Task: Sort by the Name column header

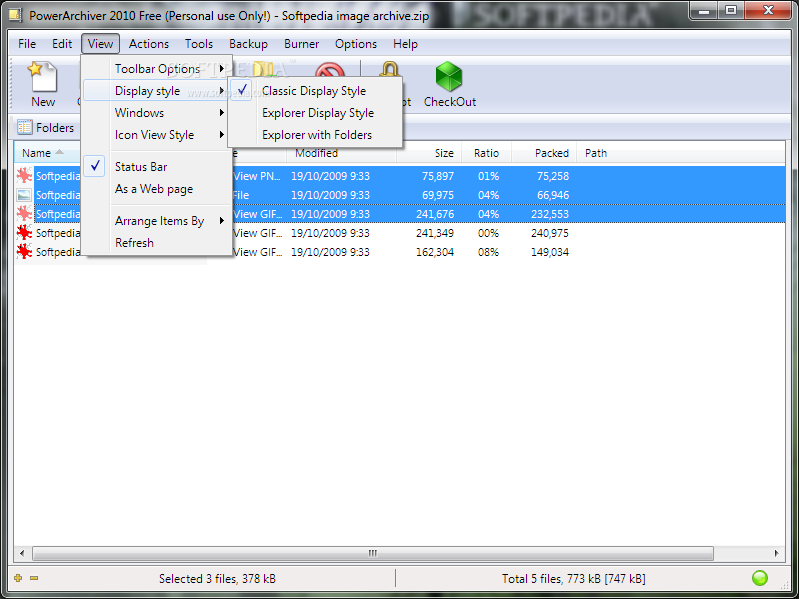Action: tap(47, 153)
